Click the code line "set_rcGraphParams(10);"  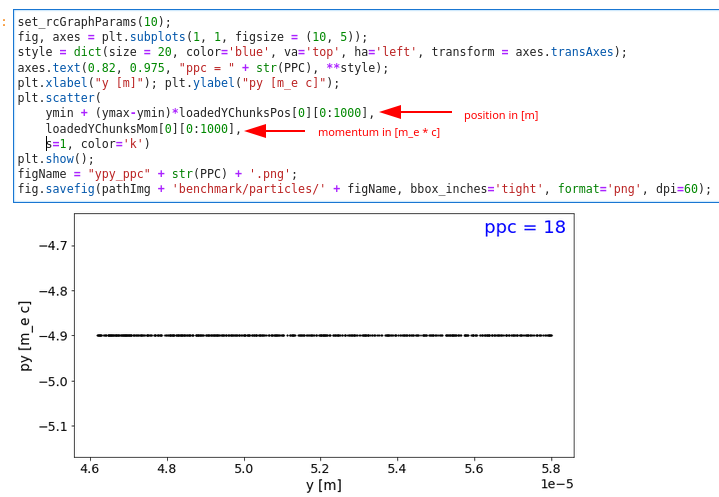pyautogui.click(x=94, y=22)
